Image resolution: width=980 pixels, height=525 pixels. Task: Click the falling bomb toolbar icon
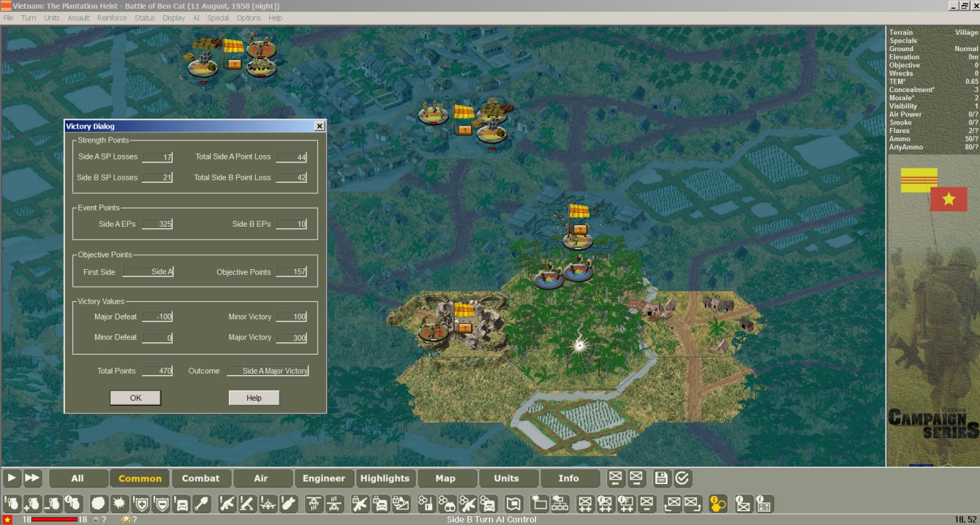pos(288,504)
